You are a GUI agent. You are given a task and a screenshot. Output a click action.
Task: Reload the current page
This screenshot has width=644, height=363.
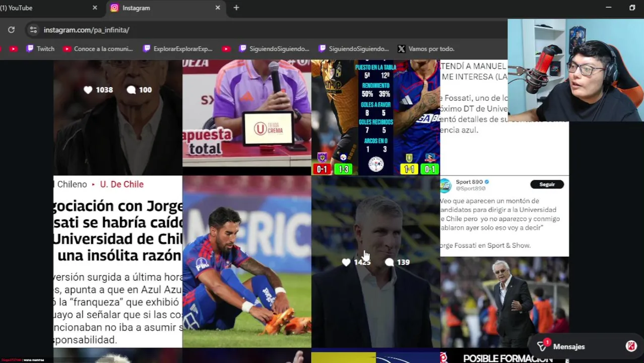pos(11,30)
